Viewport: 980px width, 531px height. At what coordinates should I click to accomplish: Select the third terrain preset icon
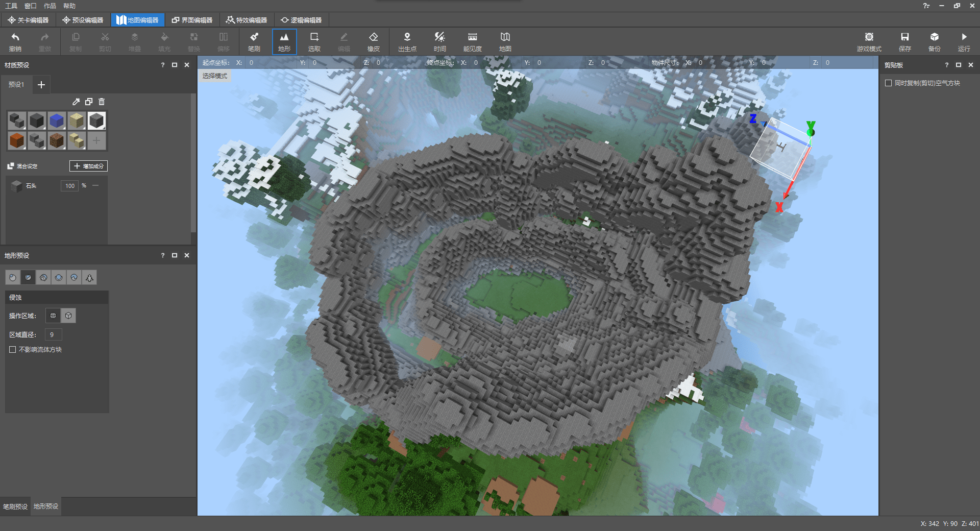tap(43, 277)
